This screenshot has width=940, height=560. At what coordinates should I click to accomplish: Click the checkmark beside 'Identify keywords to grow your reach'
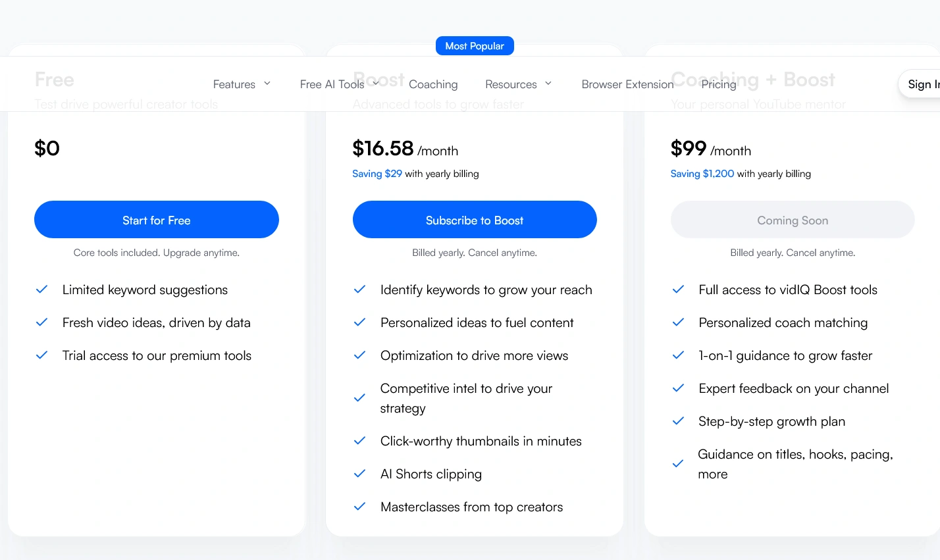point(359,290)
